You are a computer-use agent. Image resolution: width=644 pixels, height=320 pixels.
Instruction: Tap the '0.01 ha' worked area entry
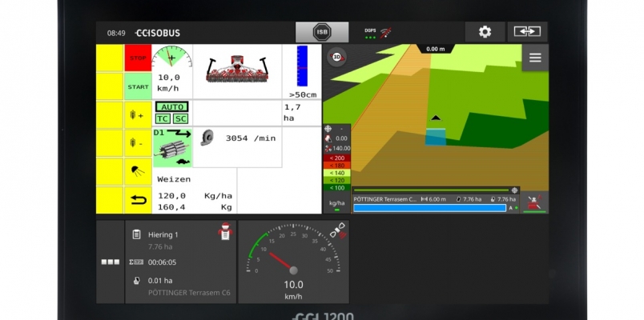[x=159, y=281]
